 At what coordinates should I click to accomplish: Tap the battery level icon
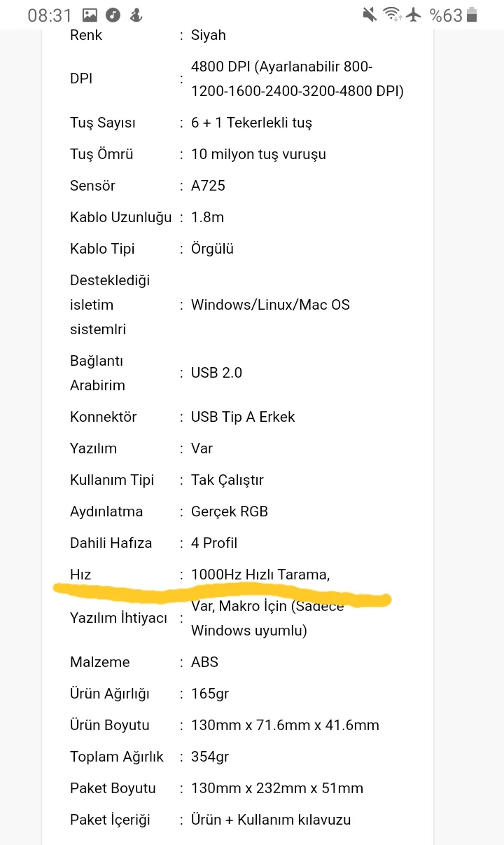tap(472, 15)
